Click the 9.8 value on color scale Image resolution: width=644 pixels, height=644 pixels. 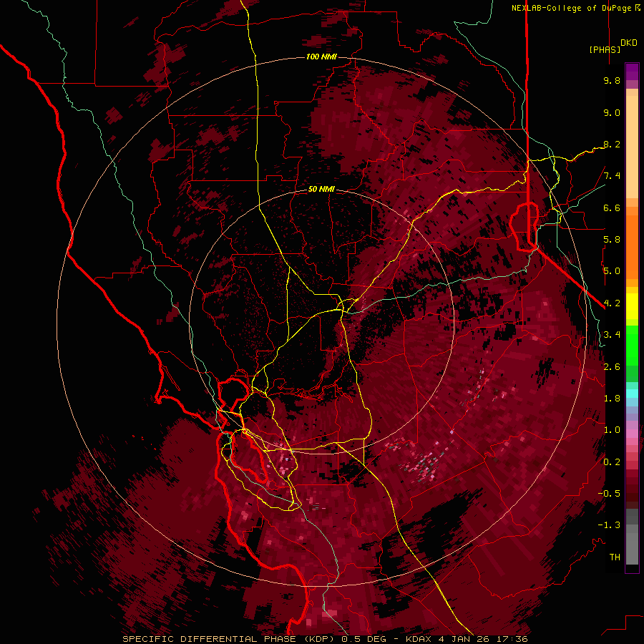pos(612,80)
